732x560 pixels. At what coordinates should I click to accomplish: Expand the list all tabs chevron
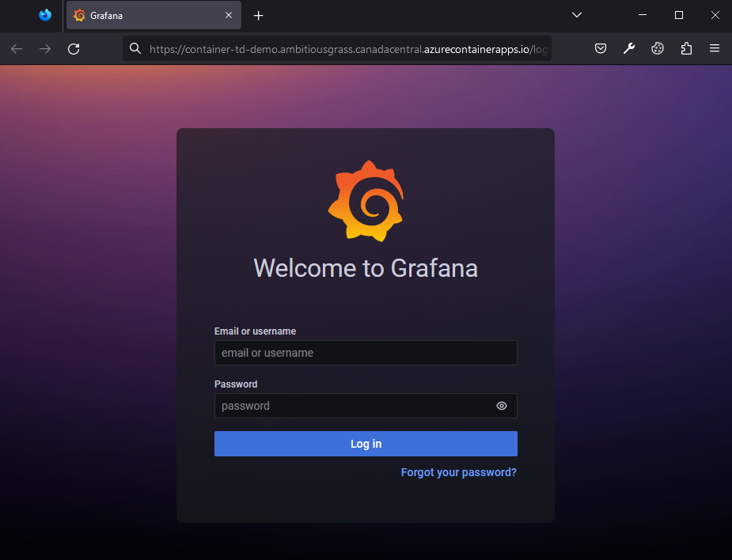(x=577, y=15)
